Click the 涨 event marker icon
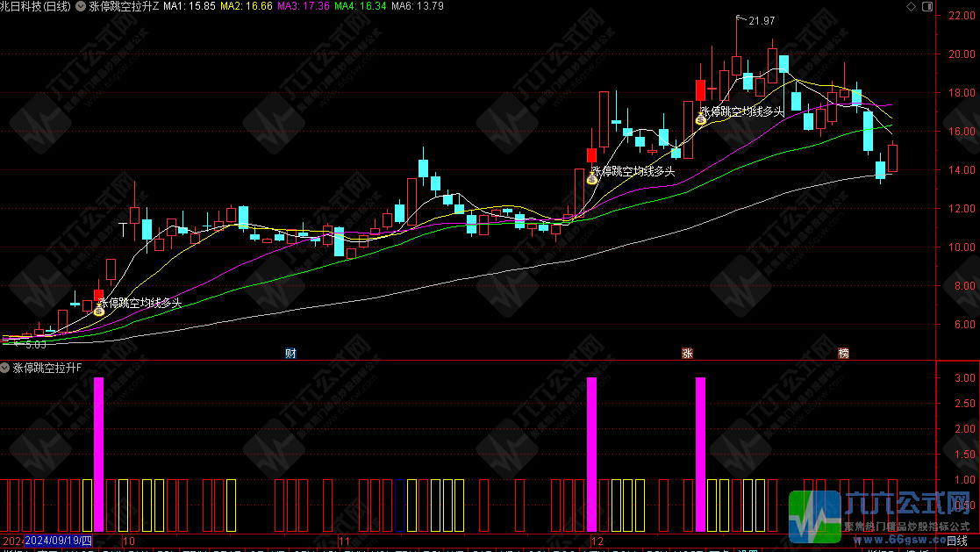The width and height of the screenshot is (980, 552). [x=688, y=353]
